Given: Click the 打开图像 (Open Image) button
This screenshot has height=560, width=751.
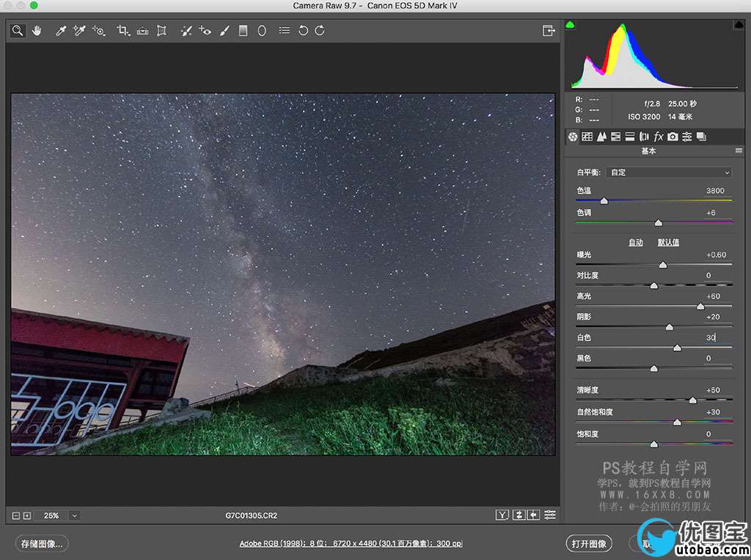Looking at the screenshot, I should pyautogui.click(x=590, y=544).
